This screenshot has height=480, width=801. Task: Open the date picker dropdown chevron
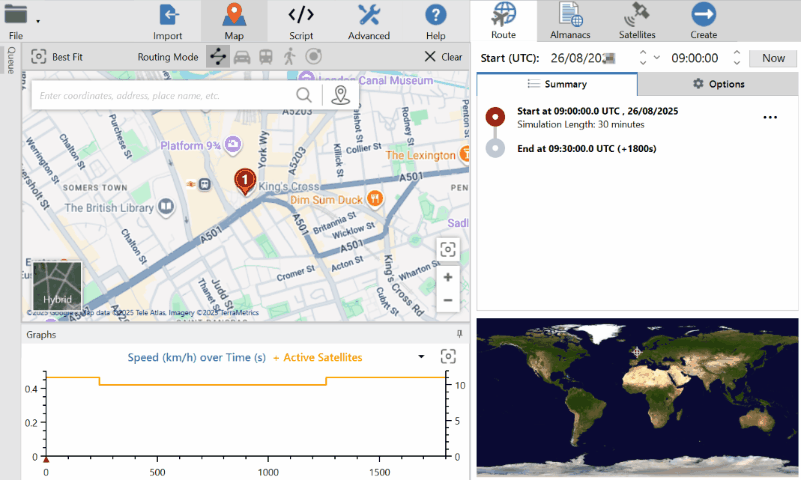[x=657, y=58]
